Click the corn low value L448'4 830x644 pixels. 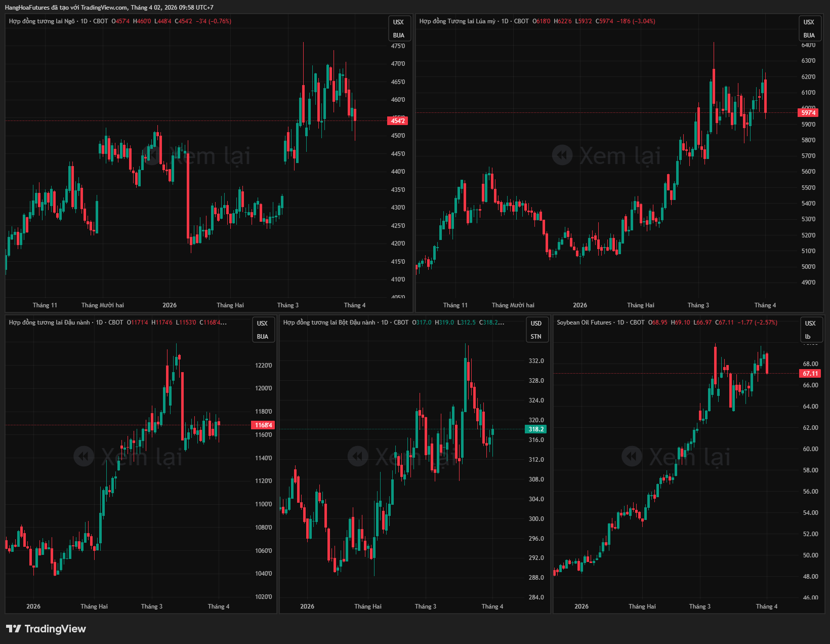click(x=162, y=21)
